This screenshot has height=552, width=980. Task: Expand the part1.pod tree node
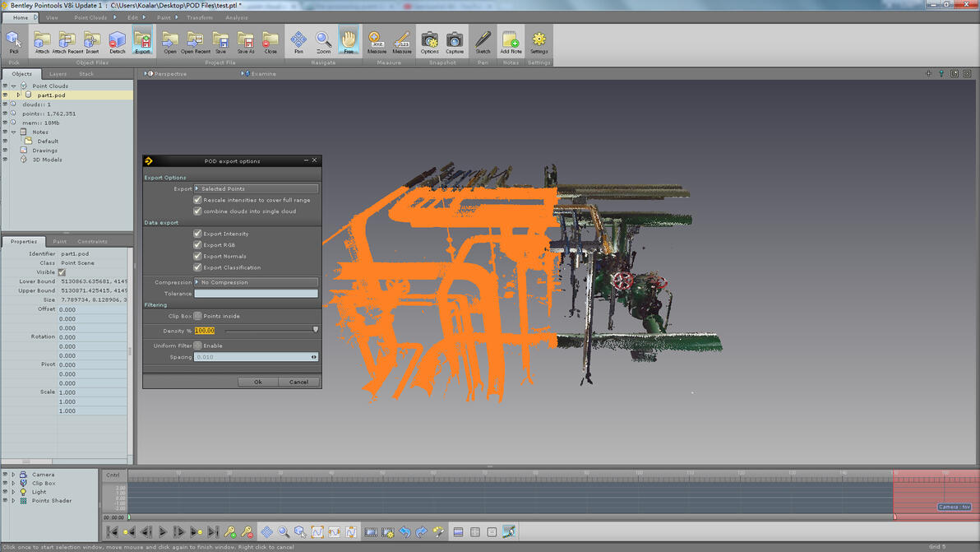tap(19, 95)
